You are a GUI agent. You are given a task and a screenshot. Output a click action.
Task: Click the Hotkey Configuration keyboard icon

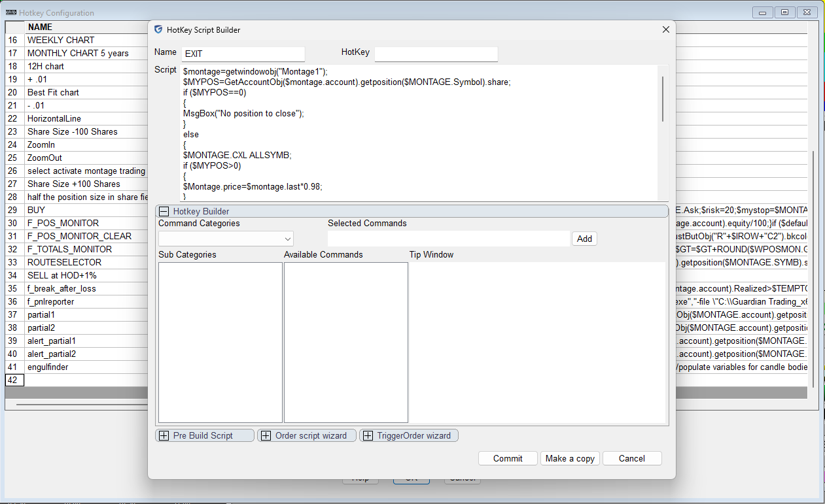[x=11, y=12]
